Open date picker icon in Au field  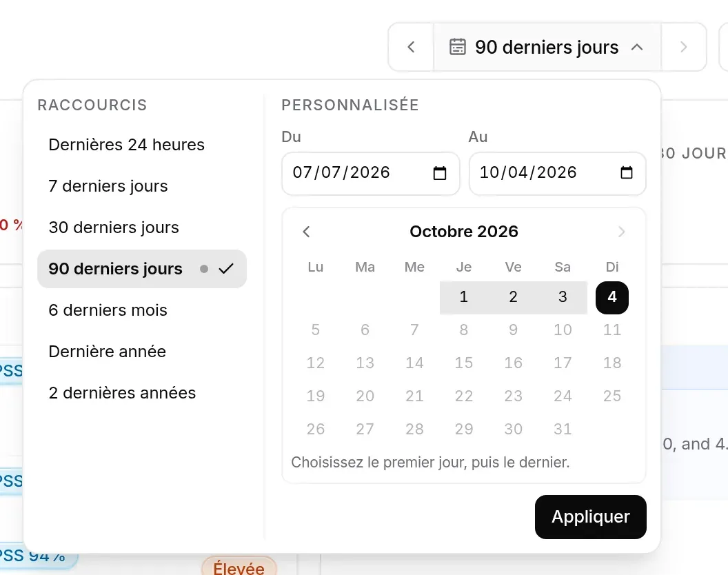point(627,173)
